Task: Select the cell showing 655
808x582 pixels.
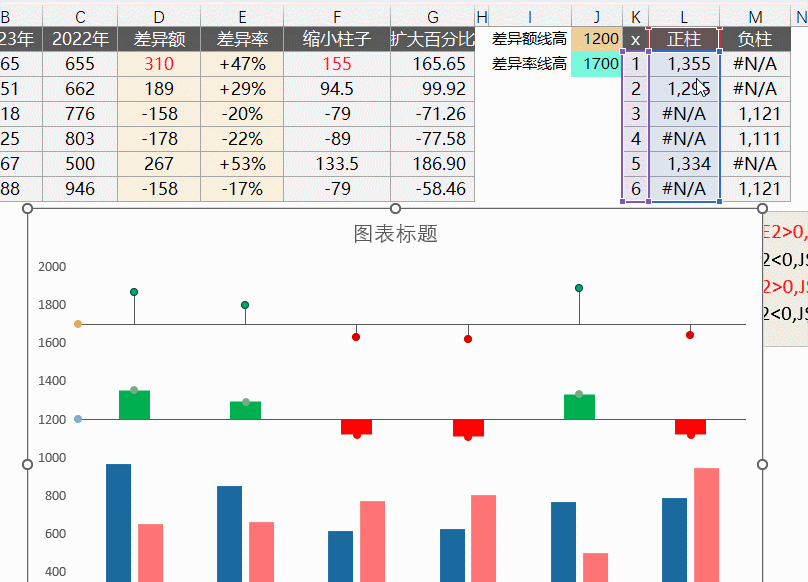Action: 80,64
